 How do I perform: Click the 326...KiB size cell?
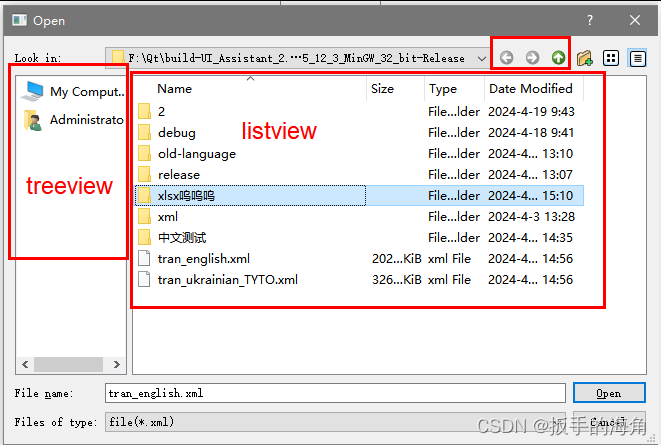coord(397,280)
